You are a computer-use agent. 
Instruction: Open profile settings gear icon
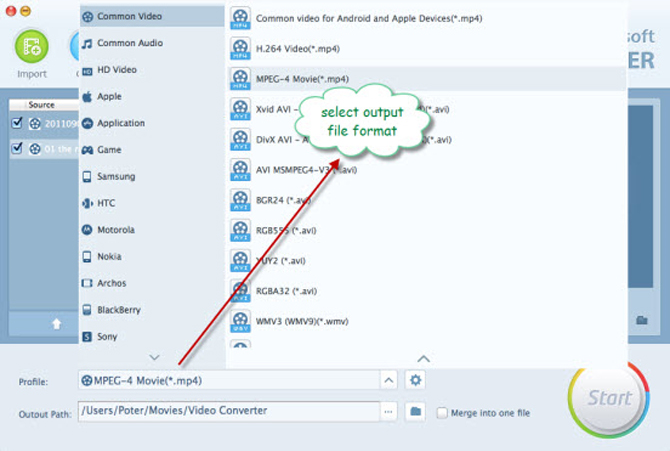point(416,380)
